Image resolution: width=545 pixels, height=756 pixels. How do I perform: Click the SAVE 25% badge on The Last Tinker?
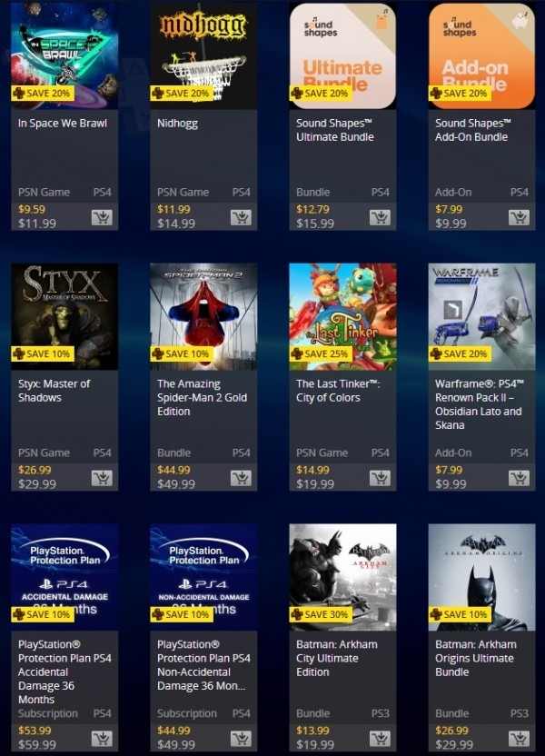(321, 353)
